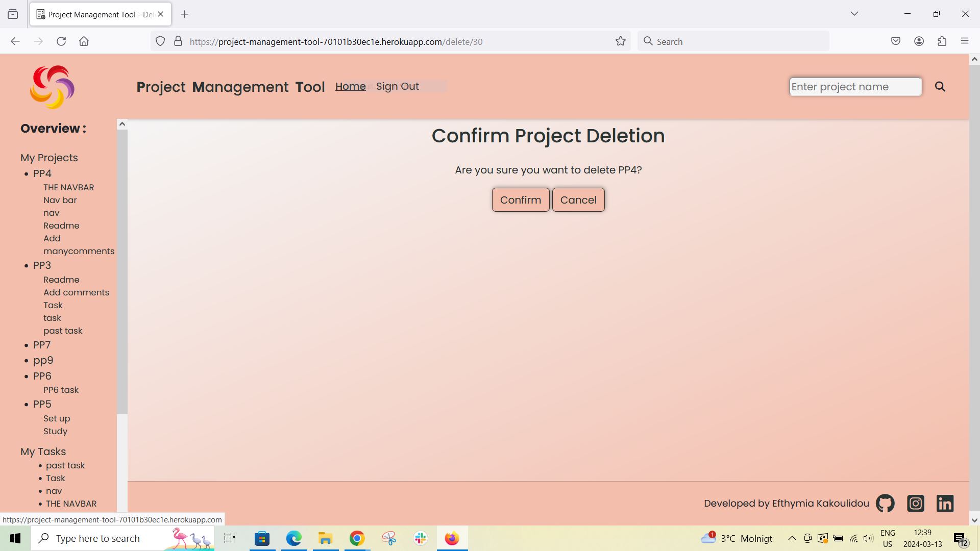The height and width of the screenshot is (551, 980).
Task: Click the Project Management Tool logo
Action: tap(52, 87)
